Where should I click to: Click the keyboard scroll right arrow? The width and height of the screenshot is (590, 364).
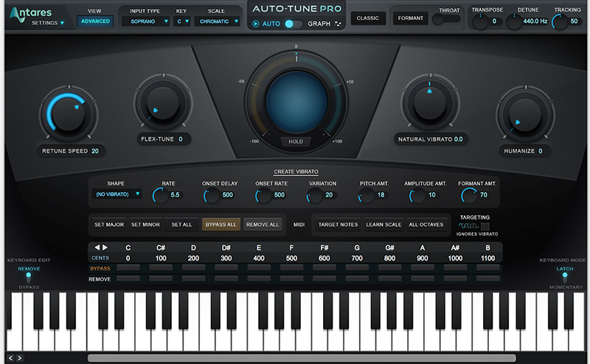(x=20, y=358)
